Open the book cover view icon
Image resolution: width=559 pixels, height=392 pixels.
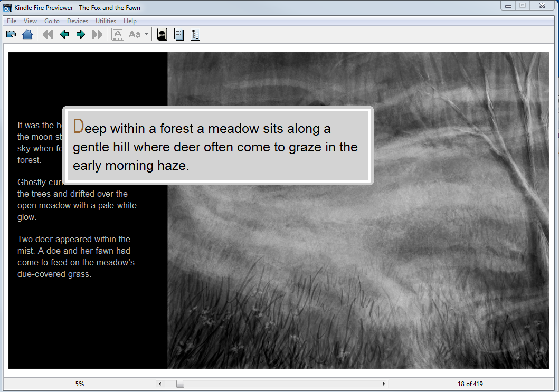(x=162, y=34)
